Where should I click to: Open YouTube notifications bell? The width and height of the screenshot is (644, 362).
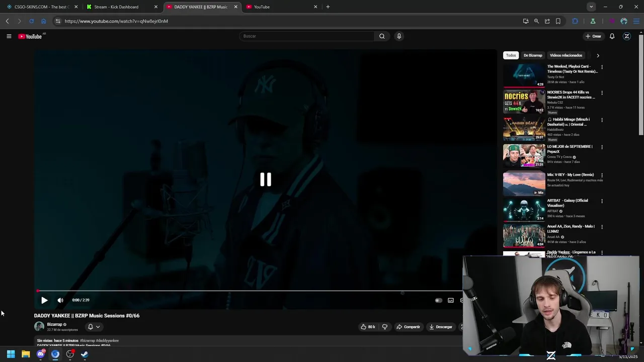tap(612, 36)
